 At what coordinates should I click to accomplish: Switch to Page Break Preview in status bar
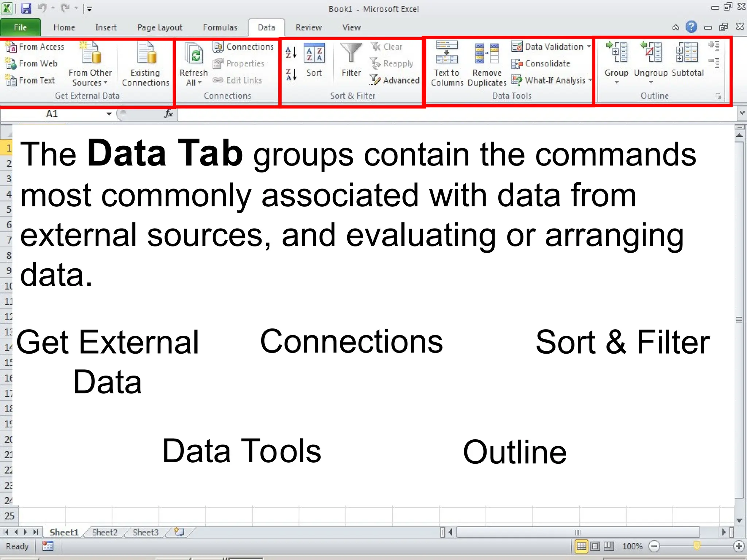pyautogui.click(x=608, y=546)
